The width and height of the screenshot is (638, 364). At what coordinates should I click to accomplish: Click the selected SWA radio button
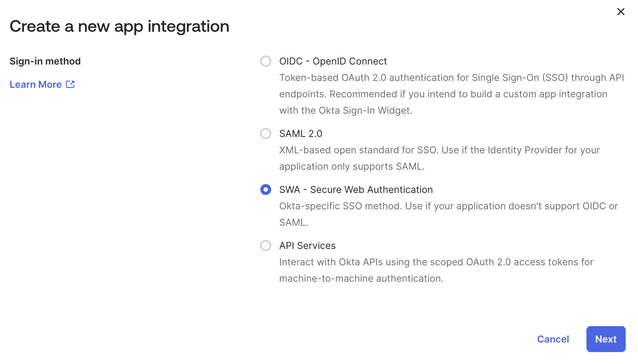coord(265,190)
